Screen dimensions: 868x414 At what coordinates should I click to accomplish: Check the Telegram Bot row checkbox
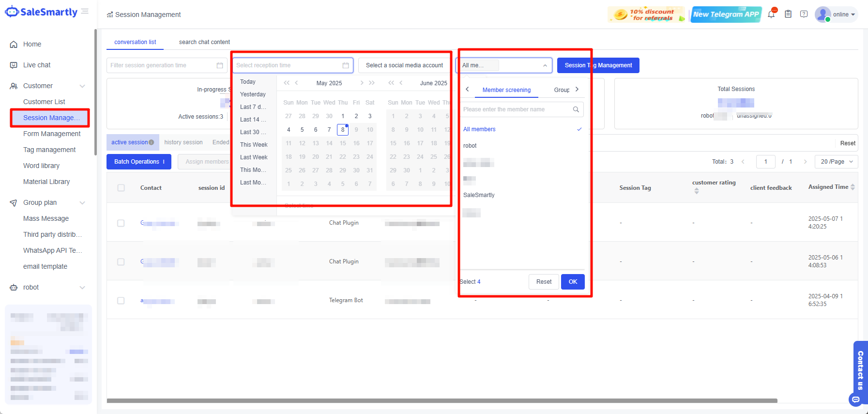point(121,301)
